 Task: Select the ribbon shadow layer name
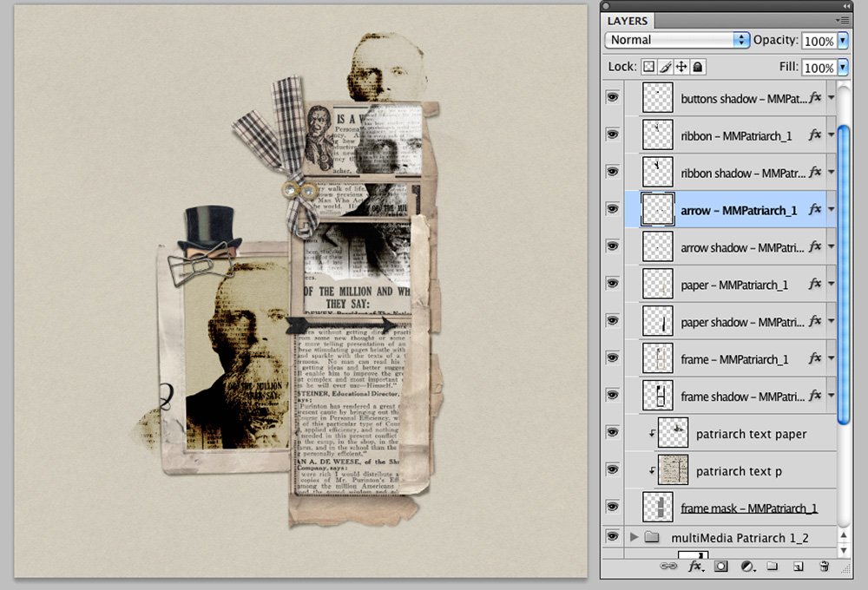click(x=743, y=174)
